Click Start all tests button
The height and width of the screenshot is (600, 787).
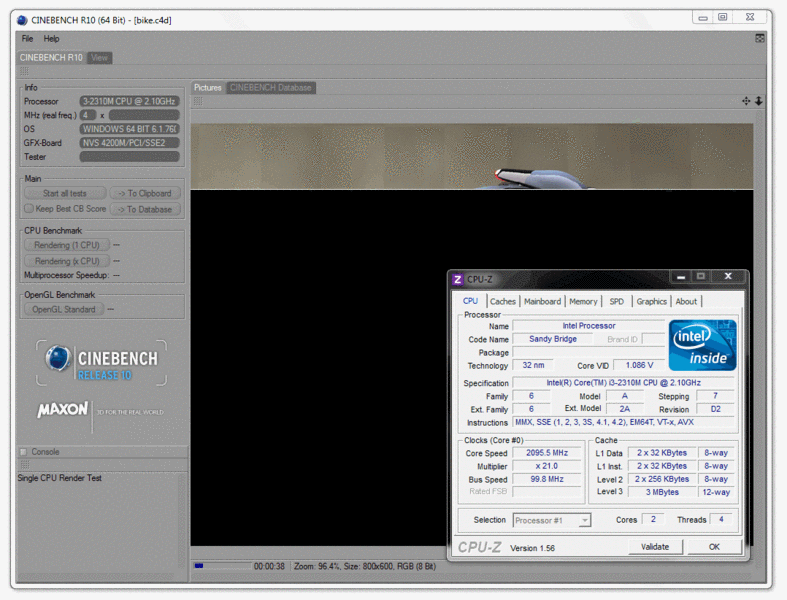coord(65,193)
